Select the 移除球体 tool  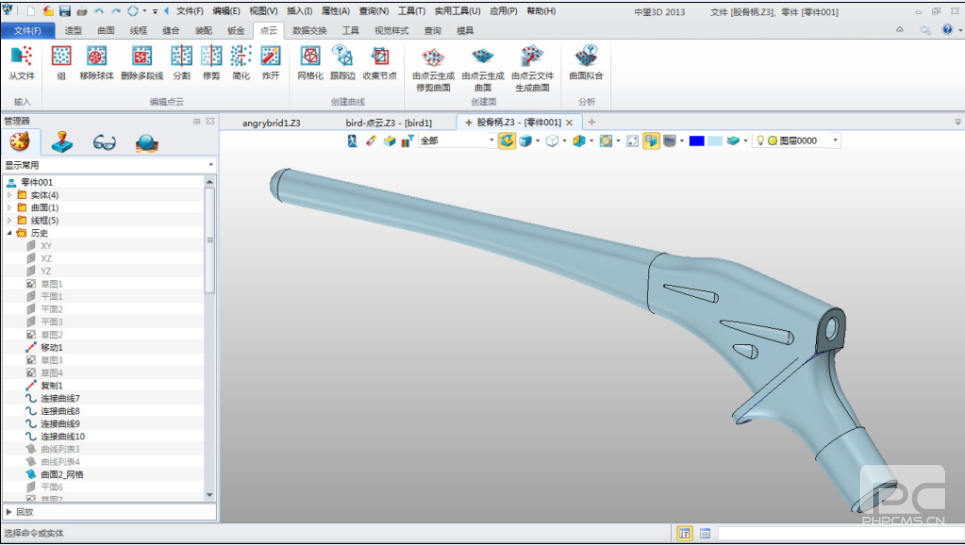point(97,60)
